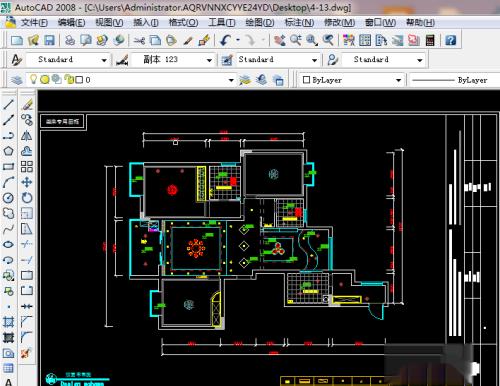The width and height of the screenshot is (500, 386).
Task: Open the calculator icon in the toolbar
Action: (430, 40)
